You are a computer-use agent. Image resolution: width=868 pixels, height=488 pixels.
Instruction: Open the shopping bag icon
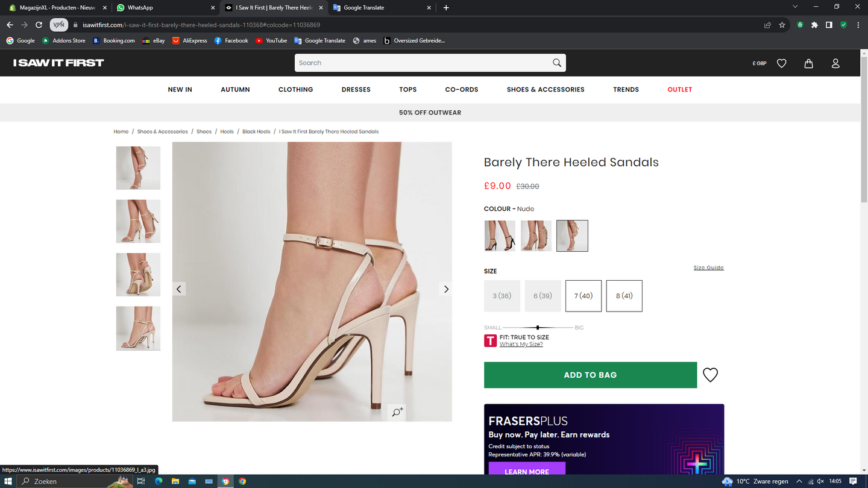point(808,63)
